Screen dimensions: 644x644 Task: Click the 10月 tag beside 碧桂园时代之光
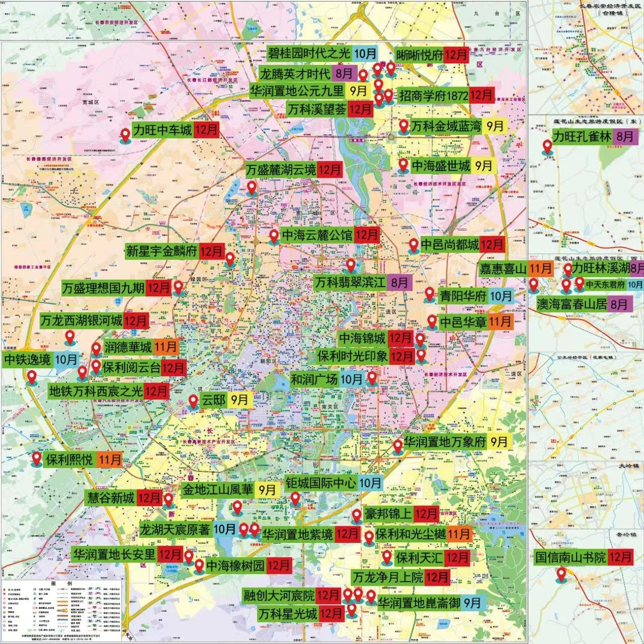(x=365, y=53)
